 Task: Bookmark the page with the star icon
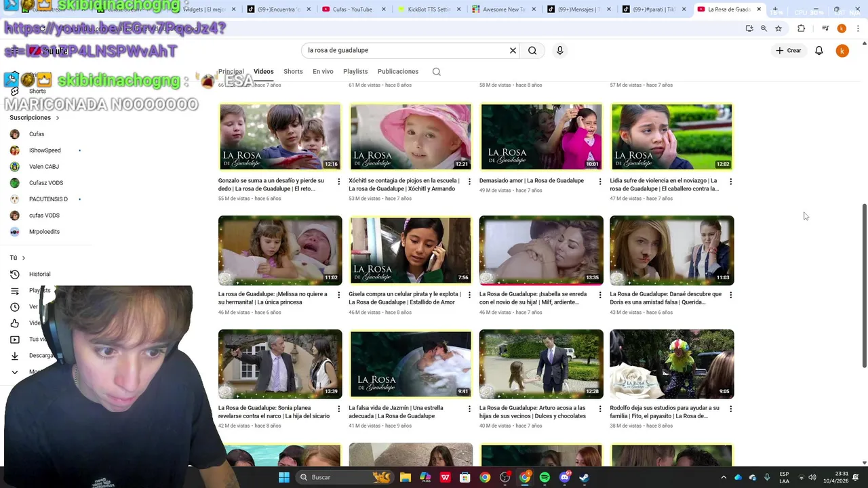pyautogui.click(x=778, y=28)
